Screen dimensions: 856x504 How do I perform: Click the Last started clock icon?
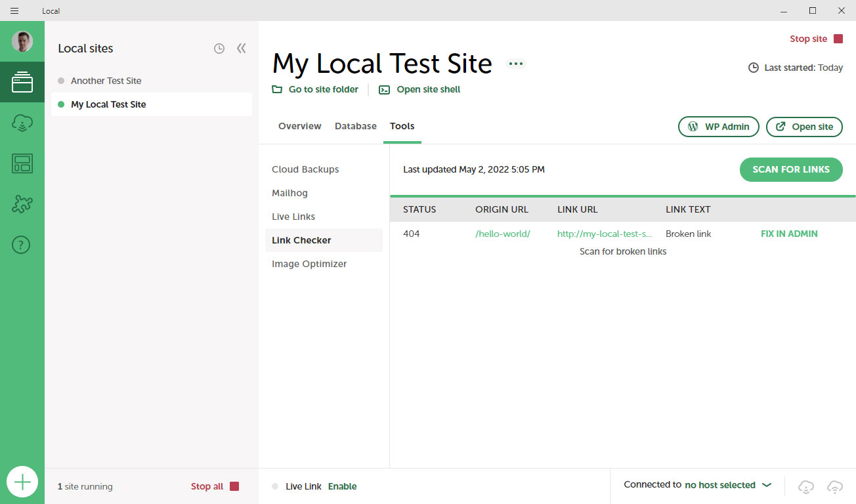pos(754,68)
